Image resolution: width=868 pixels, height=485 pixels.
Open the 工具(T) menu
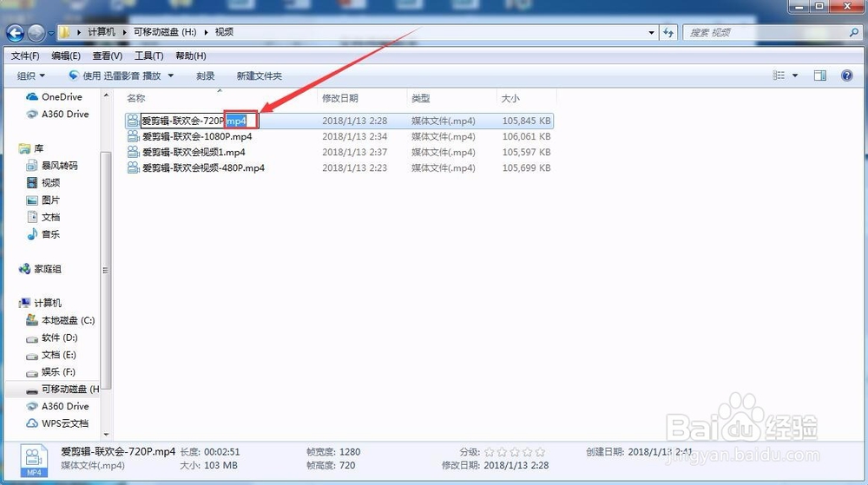(x=149, y=56)
